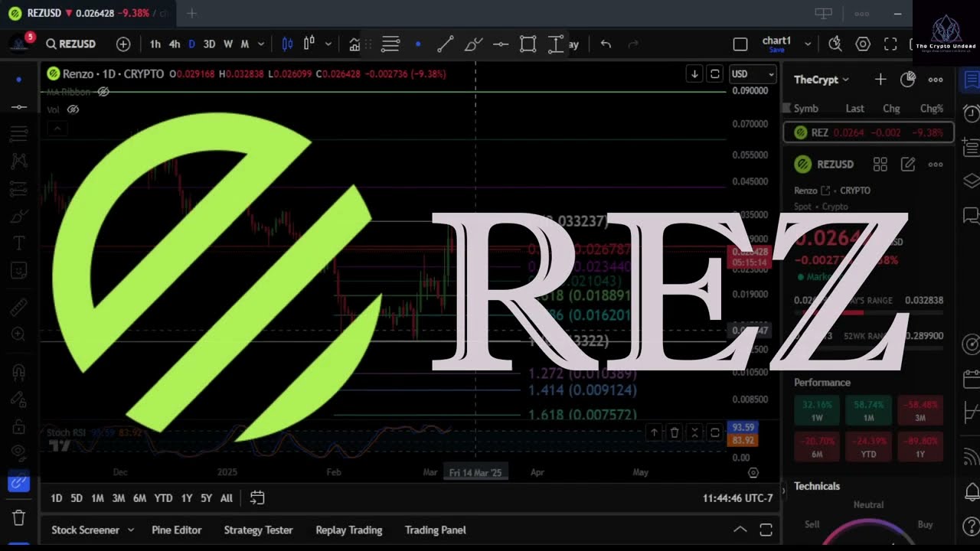Add a symbol to the watchlist
This screenshot has width=980, height=551.
[x=880, y=80]
